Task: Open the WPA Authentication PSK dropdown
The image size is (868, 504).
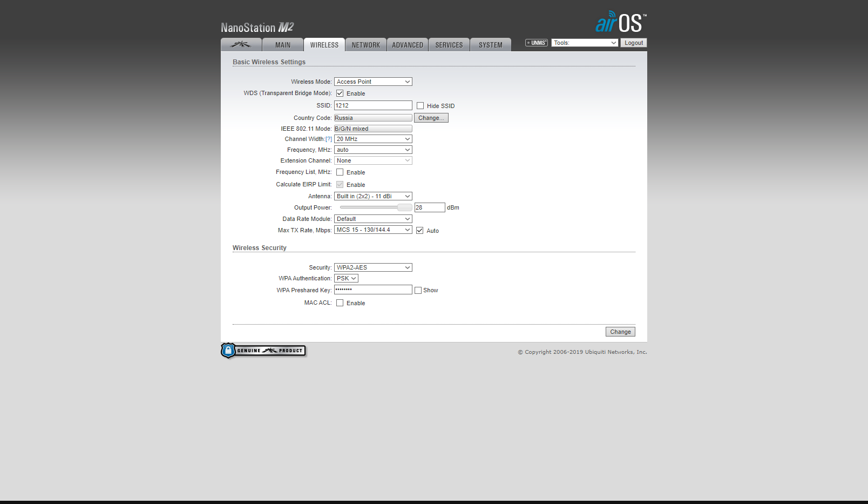Action: pyautogui.click(x=346, y=278)
